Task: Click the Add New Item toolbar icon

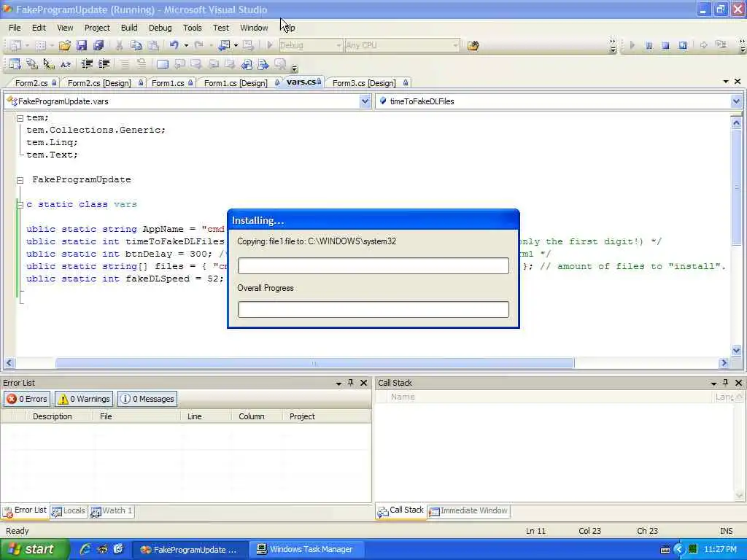Action: [41, 45]
